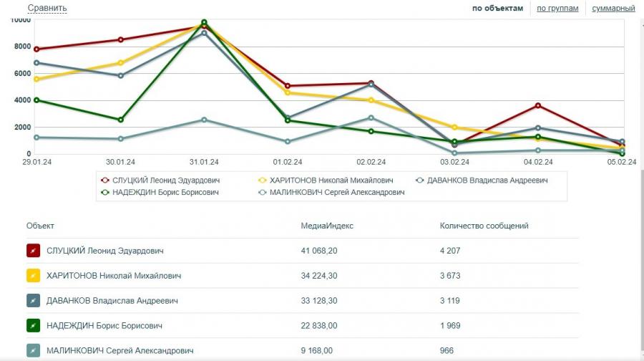Switch to the 'по группам' tab

[557, 9]
